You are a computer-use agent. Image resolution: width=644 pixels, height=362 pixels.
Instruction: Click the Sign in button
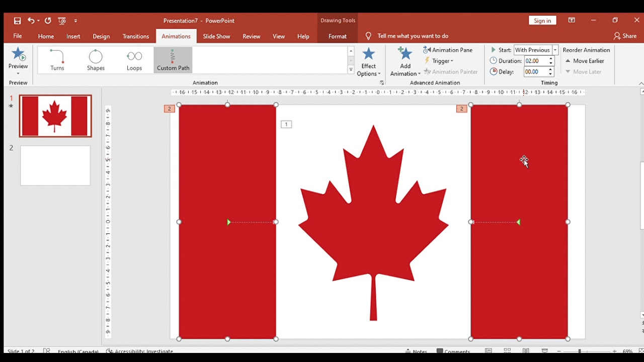click(x=542, y=21)
